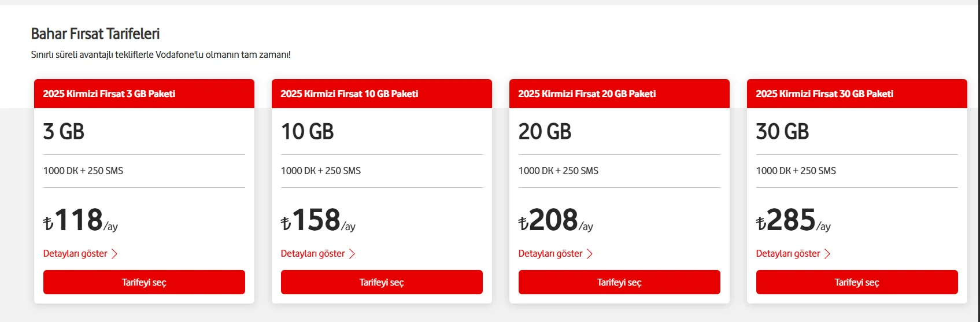The image size is (980, 322).
Task: Select the 3 GB tariff with Tarifeyi seç
Action: (144, 282)
